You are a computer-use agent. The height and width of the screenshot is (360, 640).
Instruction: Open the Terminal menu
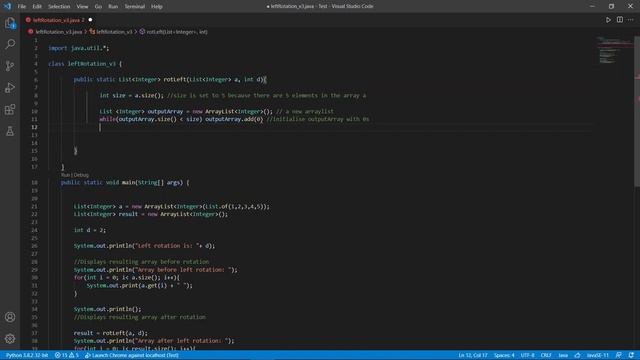click(x=135, y=7)
